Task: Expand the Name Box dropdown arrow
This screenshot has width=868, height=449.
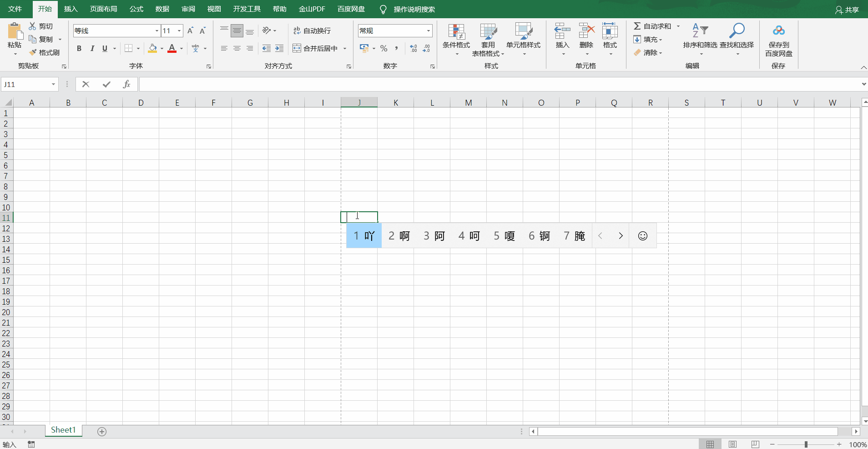Action: tap(53, 84)
